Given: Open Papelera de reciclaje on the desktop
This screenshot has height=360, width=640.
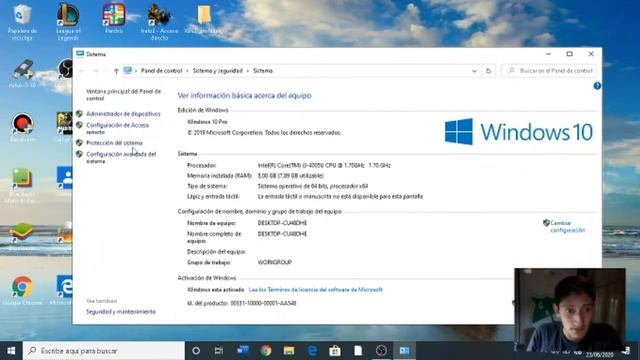Looking at the screenshot, I should pyautogui.click(x=22, y=21).
